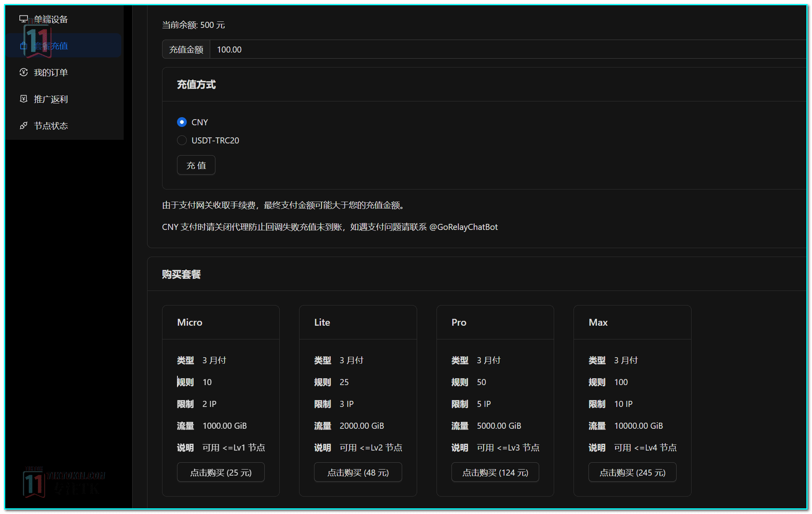The width and height of the screenshot is (812, 514).
Task: Click the Pro plan title
Action: coord(459,322)
